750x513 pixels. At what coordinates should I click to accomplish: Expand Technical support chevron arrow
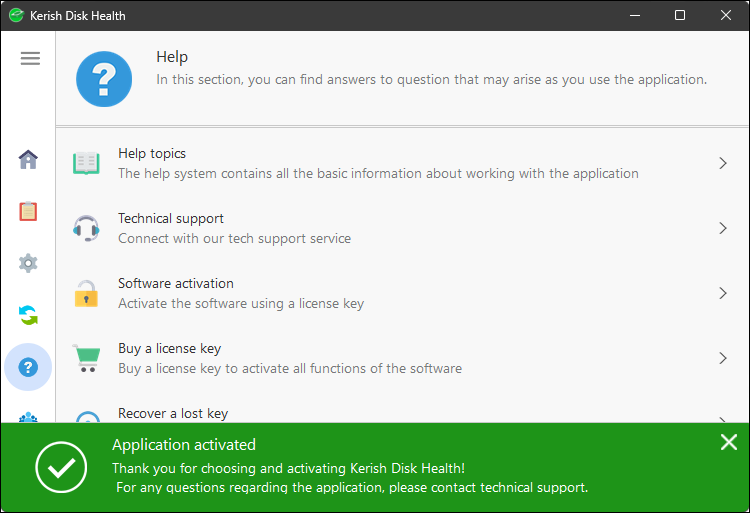point(722,228)
